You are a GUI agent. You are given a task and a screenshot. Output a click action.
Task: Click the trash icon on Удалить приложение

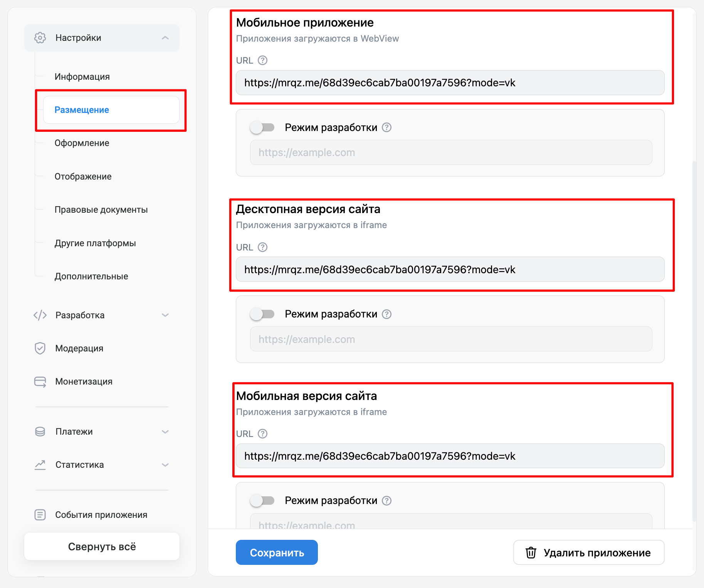(x=531, y=553)
